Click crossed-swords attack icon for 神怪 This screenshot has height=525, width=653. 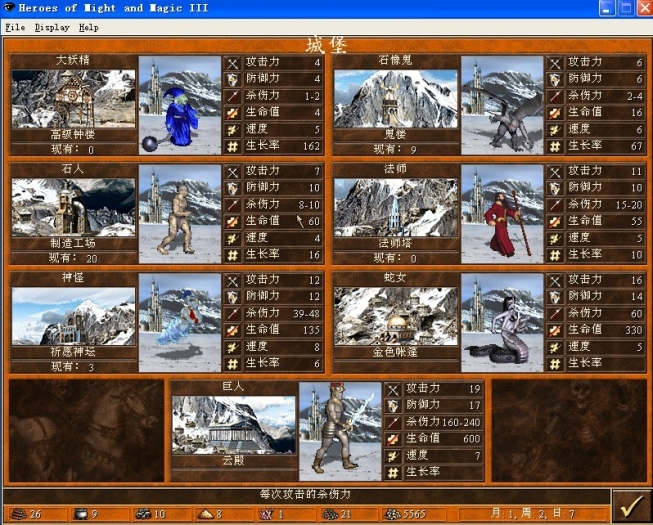232,281
